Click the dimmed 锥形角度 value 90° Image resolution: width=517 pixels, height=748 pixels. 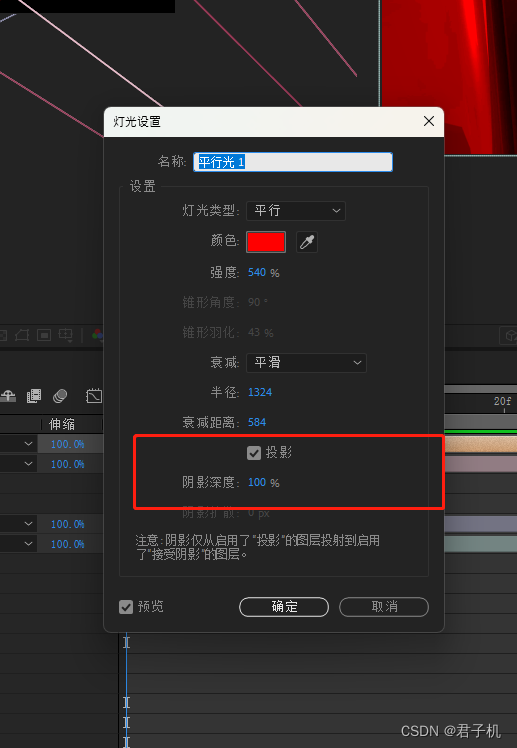pos(258,302)
